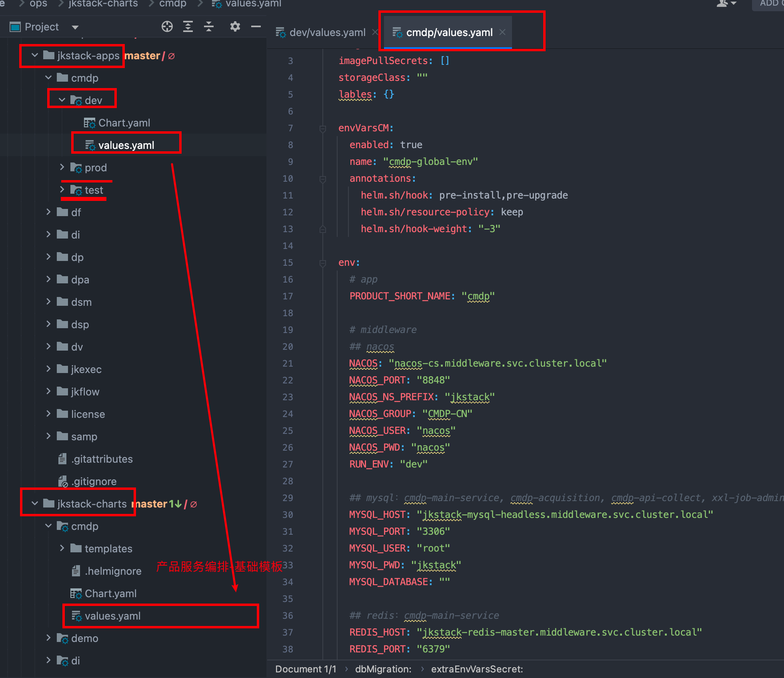The height and width of the screenshot is (678, 784).
Task: Click the RUN_ENV "dev" value
Action: pyautogui.click(x=414, y=464)
